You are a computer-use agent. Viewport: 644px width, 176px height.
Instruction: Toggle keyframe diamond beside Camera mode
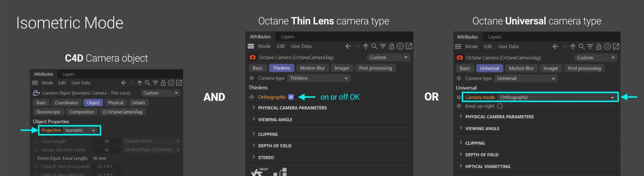459,97
